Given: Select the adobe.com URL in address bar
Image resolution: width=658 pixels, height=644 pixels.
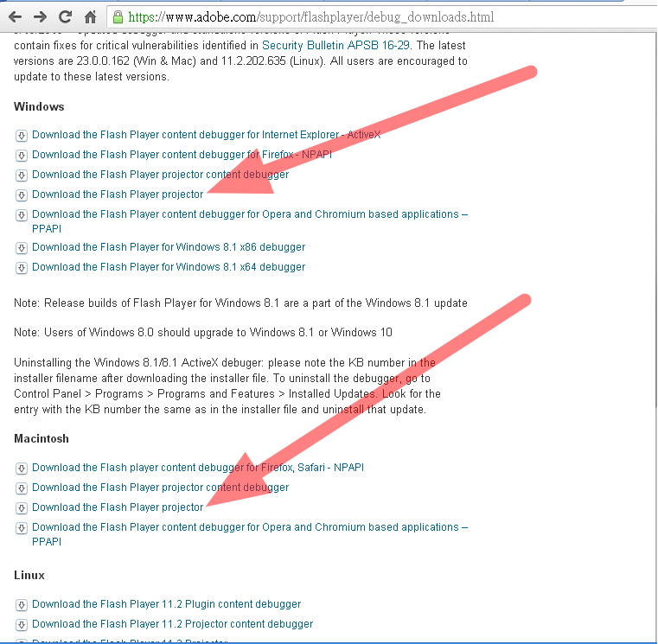Looking at the screenshot, I should click(x=311, y=17).
